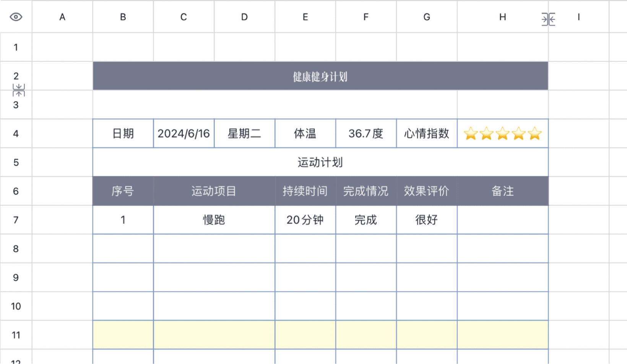Click the 心情指数 cell
The image size is (627, 364).
click(x=427, y=133)
